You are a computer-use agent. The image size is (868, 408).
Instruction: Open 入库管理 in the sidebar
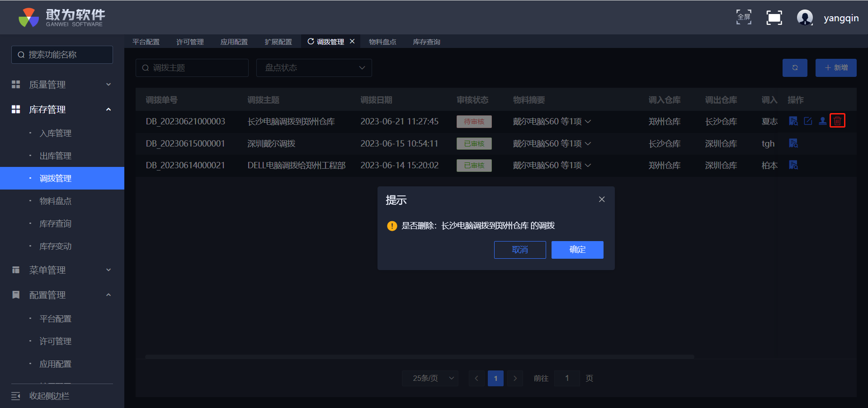(x=56, y=133)
